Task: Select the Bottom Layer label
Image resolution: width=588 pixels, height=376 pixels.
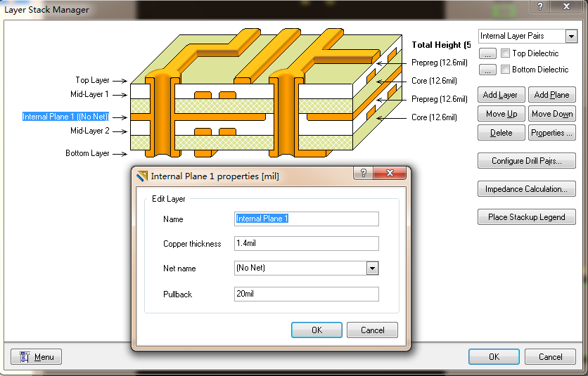Action: [87, 153]
